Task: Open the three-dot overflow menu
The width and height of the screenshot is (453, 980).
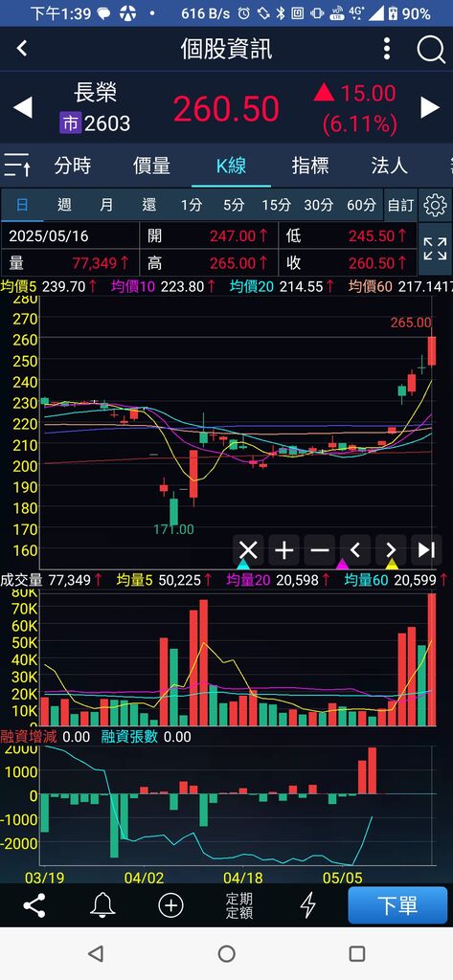Action: [387, 48]
